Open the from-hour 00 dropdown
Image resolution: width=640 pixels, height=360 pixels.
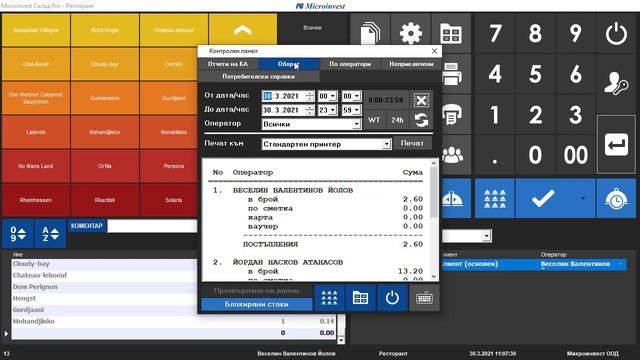[333, 96]
